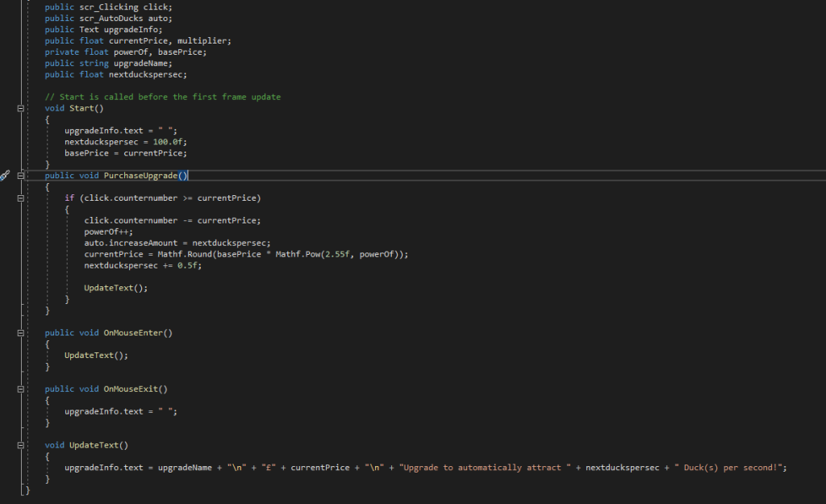This screenshot has height=504, width=826.
Task: Open the Quick Actions screwdriver icon
Action: tap(5, 176)
